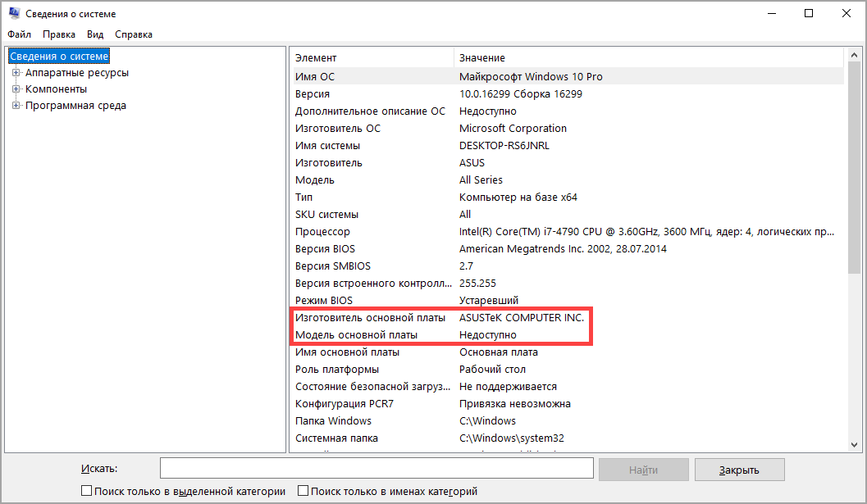The width and height of the screenshot is (867, 504).
Task: Click the Искать search input field
Action: click(x=376, y=469)
